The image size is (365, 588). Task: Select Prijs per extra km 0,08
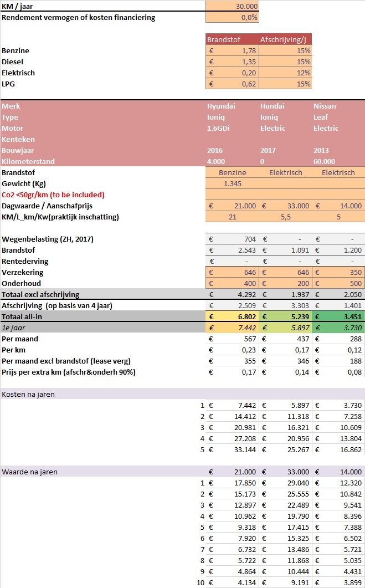(338, 372)
